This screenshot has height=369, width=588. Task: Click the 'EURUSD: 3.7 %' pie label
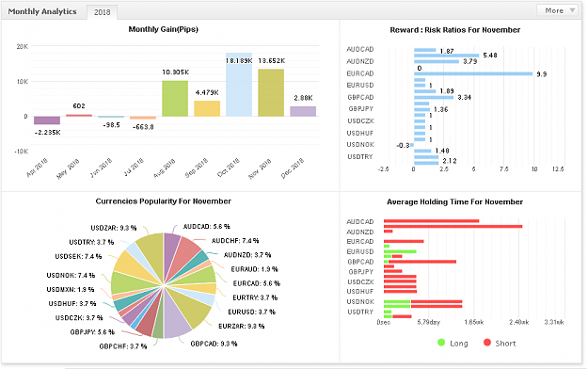(x=251, y=312)
